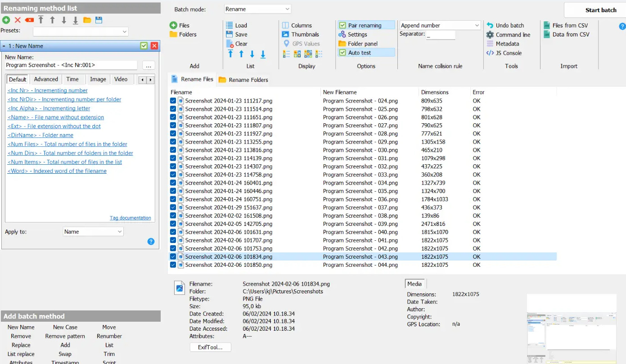The height and width of the screenshot is (364, 626).
Task: Click the blue help icon in method panel
Action: click(151, 242)
